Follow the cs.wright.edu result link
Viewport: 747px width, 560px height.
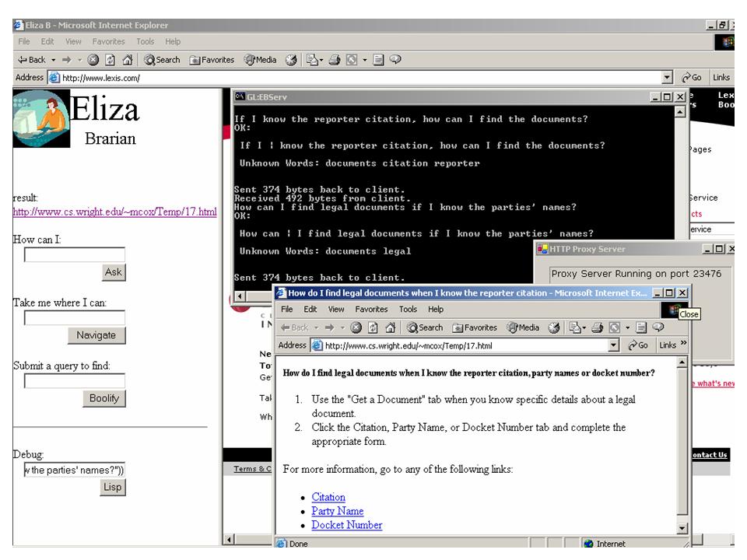tap(114, 212)
